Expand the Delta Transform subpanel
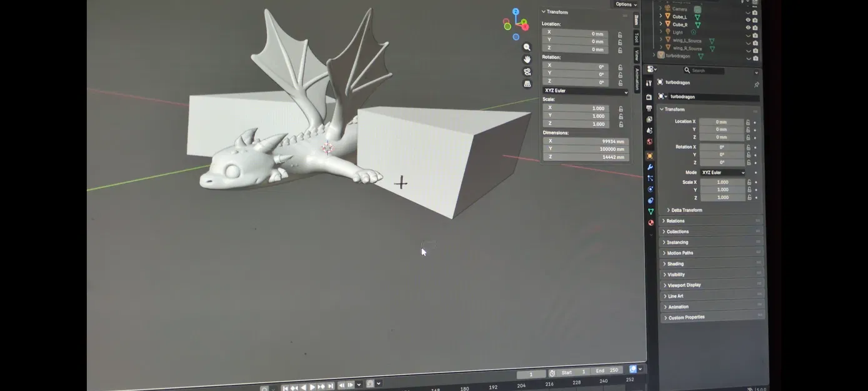Screen dimensions: 868x391 [687, 210]
